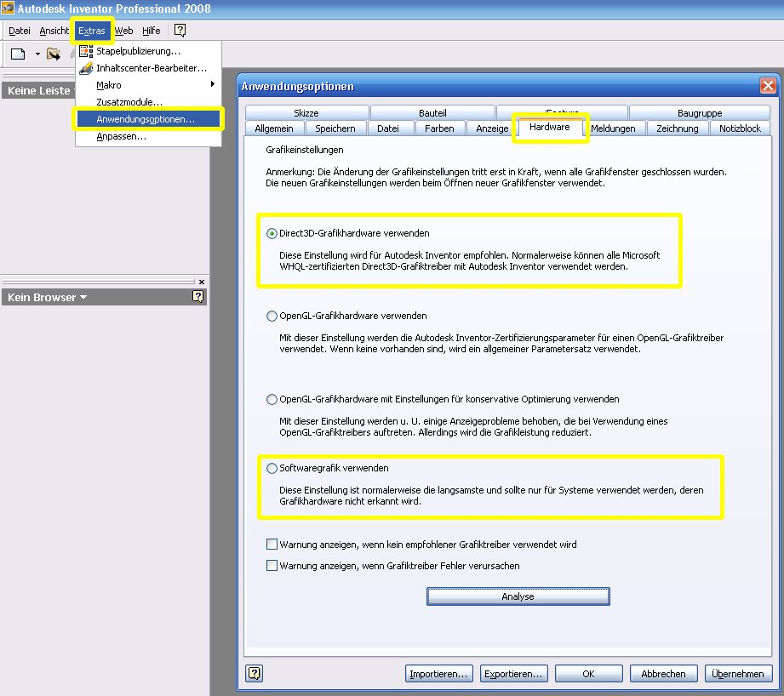Switch to the Skizze tab
This screenshot has height=696, width=784.
[306, 113]
